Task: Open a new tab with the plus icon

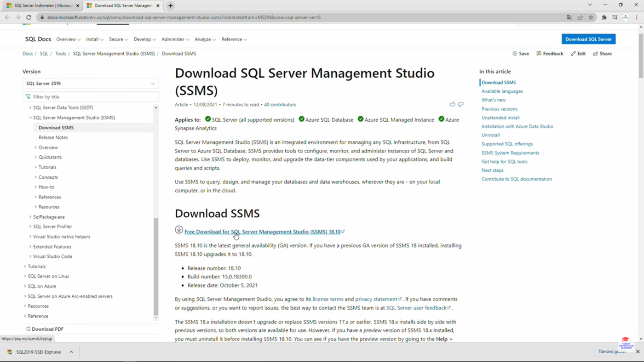Action: click(171, 6)
